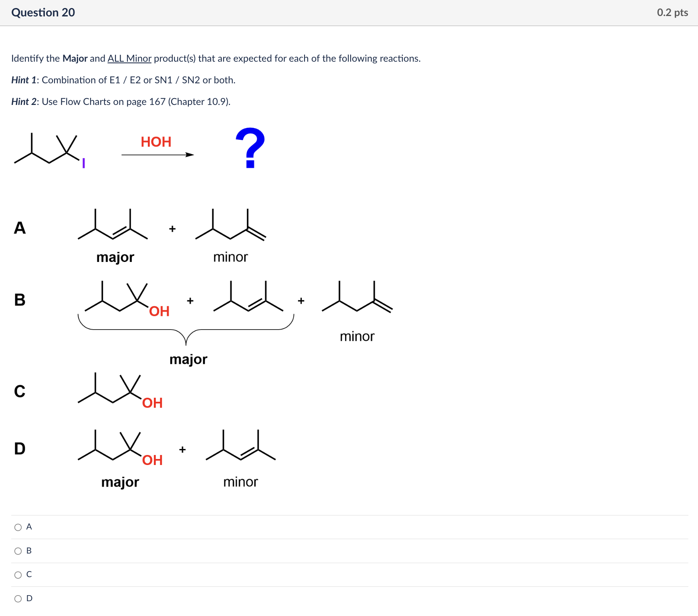Select radio button A
The image size is (698, 616).
tap(18, 527)
